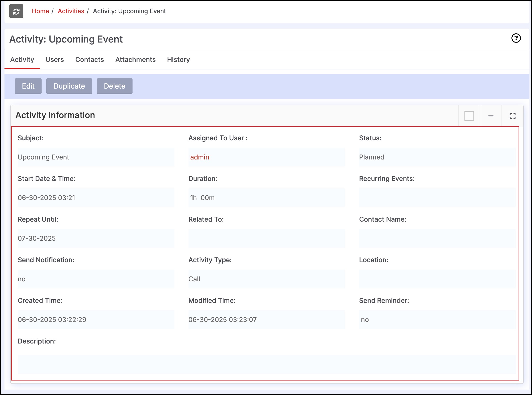532x395 pixels.
Task: Switch to the Users tab
Action: tap(55, 60)
